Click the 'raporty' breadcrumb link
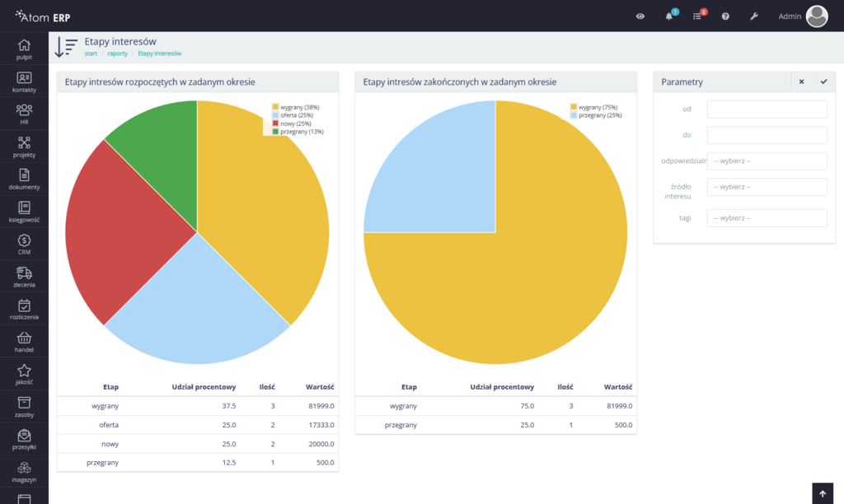The image size is (844, 504). click(x=117, y=54)
